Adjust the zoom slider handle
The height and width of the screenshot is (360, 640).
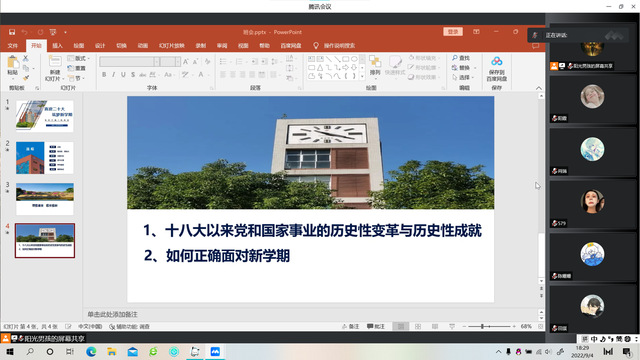(482, 327)
